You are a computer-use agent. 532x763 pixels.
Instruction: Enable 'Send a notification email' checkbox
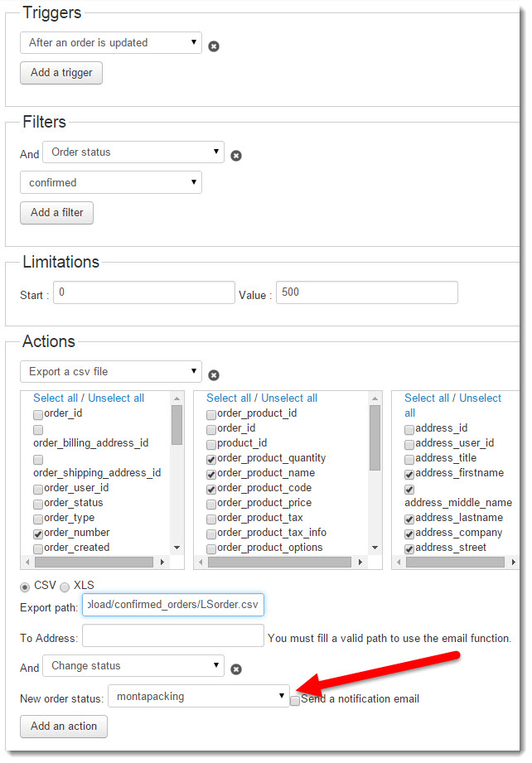[x=296, y=700]
